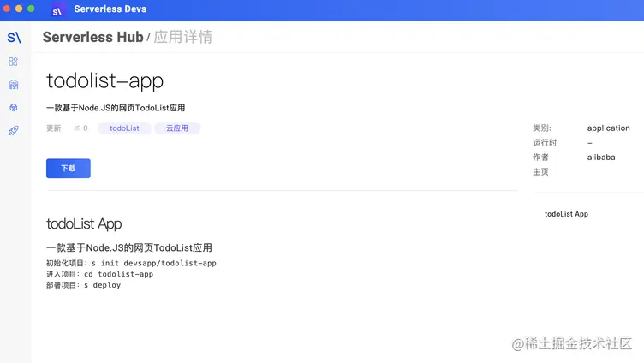This screenshot has width=644, height=363.
Task: Click the 类别 category label
Action: pos(542,128)
